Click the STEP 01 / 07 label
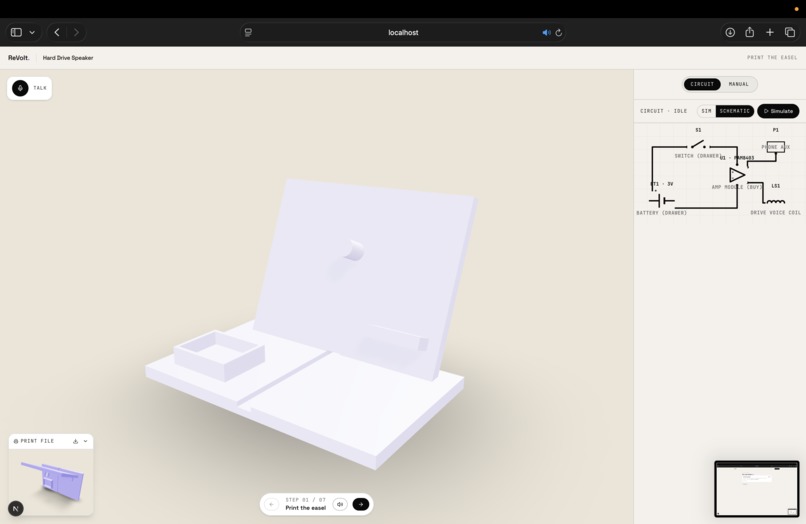 point(305,500)
